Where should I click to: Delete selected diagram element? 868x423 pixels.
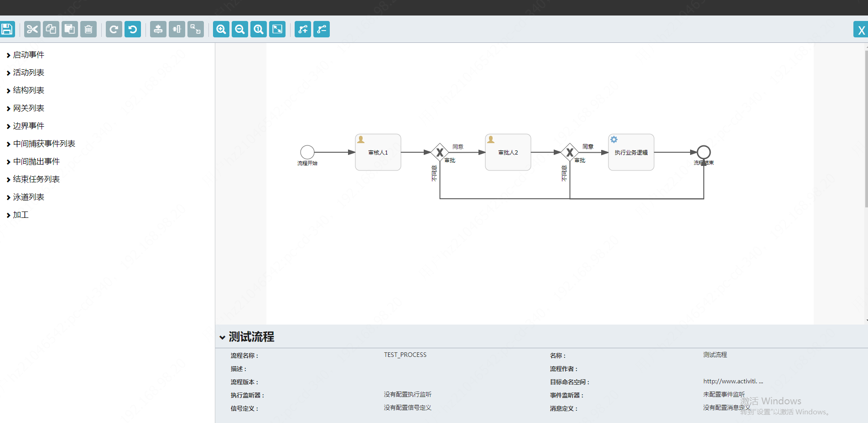pos(88,29)
